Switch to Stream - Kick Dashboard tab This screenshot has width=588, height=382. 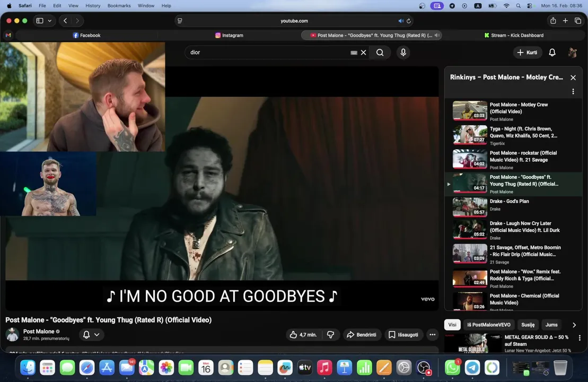point(514,35)
